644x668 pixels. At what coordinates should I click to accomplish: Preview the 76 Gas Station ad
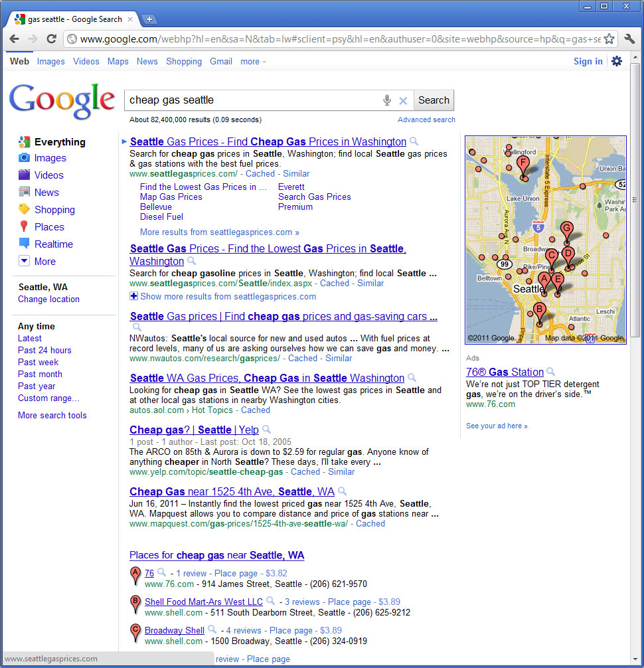pyautogui.click(x=551, y=371)
